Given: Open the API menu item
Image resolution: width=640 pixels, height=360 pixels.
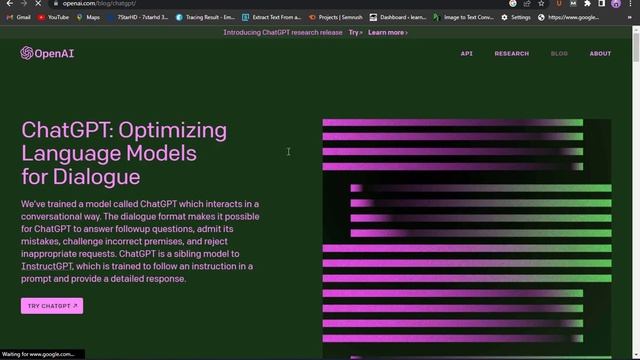Looking at the screenshot, I should click(x=467, y=53).
